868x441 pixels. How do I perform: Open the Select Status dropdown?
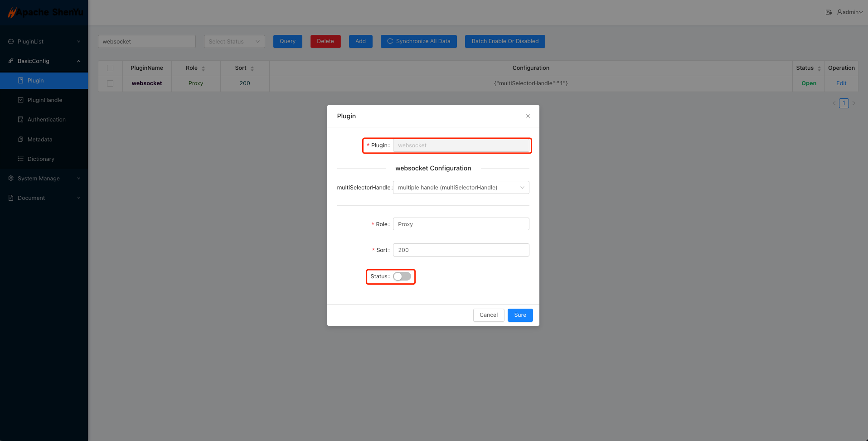tap(234, 41)
